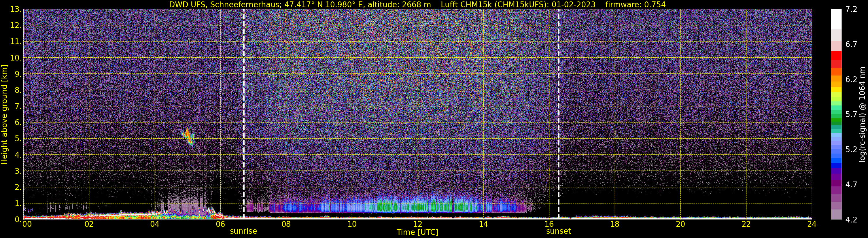This screenshot has height=238, width=868.
Task: Click the colorbar tick value "4.2"
Action: pyautogui.click(x=851, y=220)
